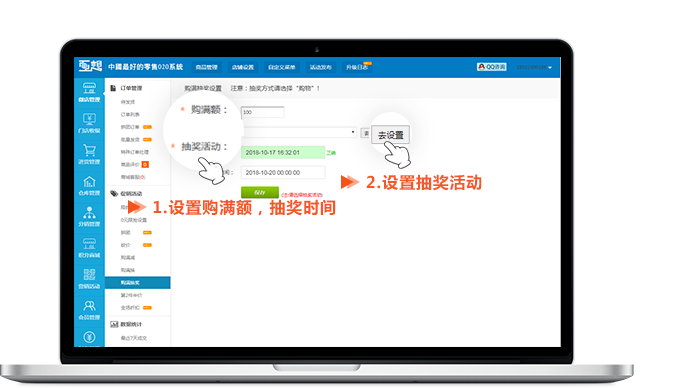The image size is (692, 388).
Task: Click the yen coin sidebar icon
Action: coord(89,337)
